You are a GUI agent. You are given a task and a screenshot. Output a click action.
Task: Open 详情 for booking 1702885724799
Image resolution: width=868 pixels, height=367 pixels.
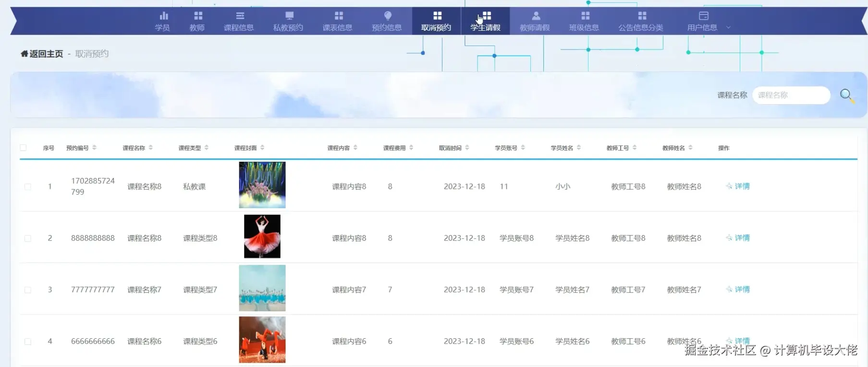pyautogui.click(x=738, y=186)
